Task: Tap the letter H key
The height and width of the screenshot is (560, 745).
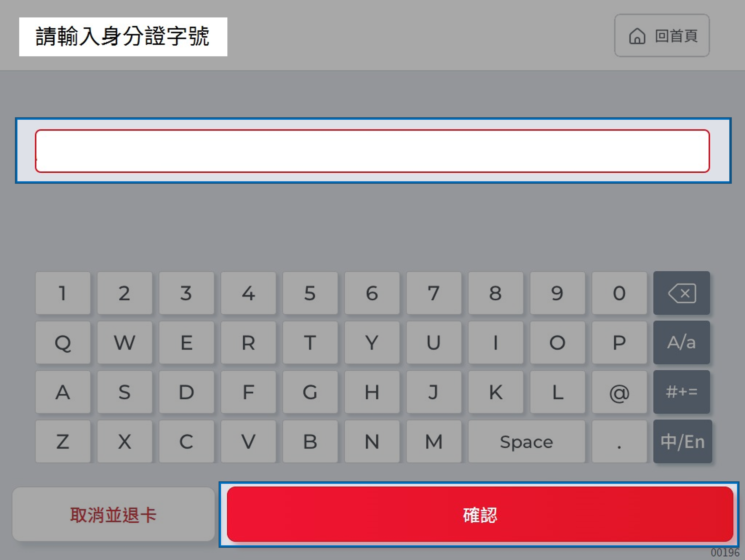Action: [372, 392]
